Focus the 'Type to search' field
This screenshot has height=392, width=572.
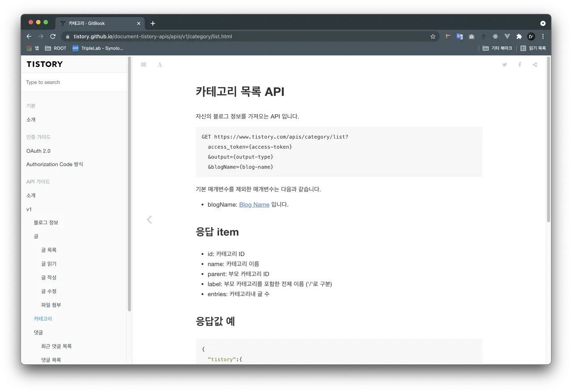pos(74,82)
